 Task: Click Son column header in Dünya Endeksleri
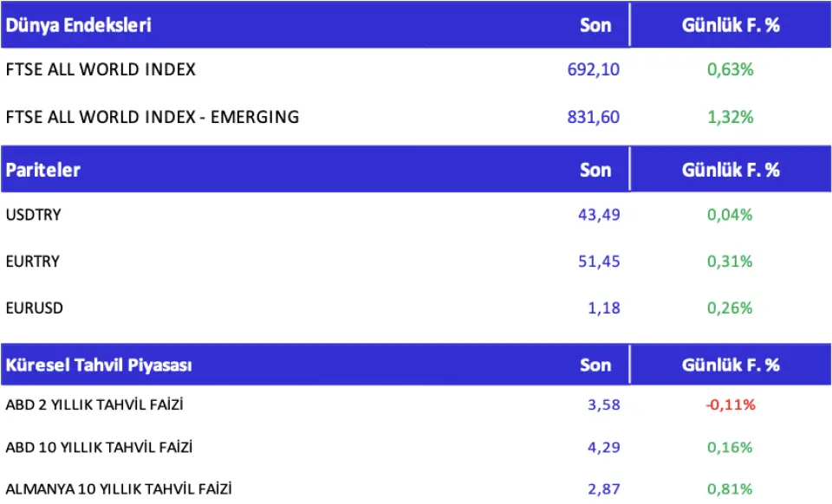pyautogui.click(x=595, y=25)
